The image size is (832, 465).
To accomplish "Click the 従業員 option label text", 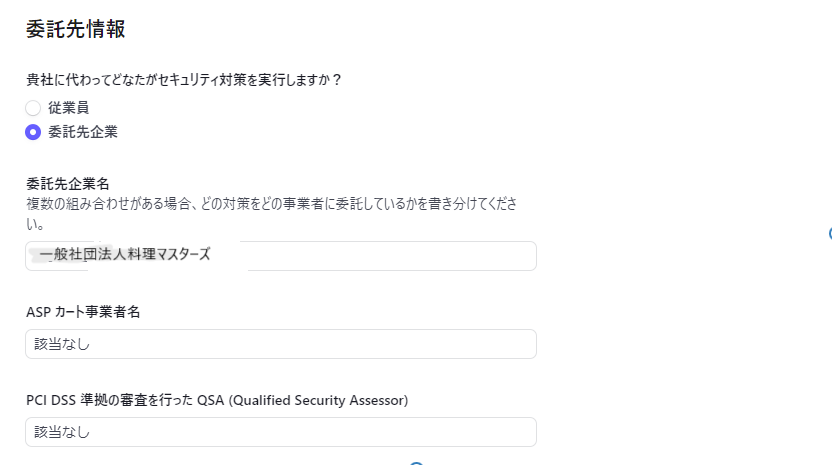I will (69, 107).
